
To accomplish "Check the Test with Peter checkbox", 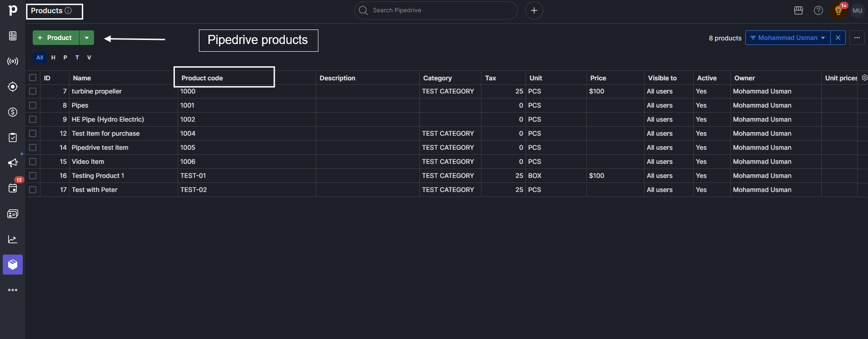I will (x=33, y=190).
